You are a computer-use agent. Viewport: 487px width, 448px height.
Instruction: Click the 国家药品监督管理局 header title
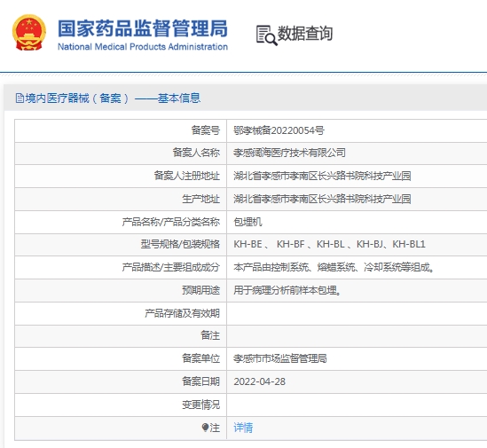143,28
